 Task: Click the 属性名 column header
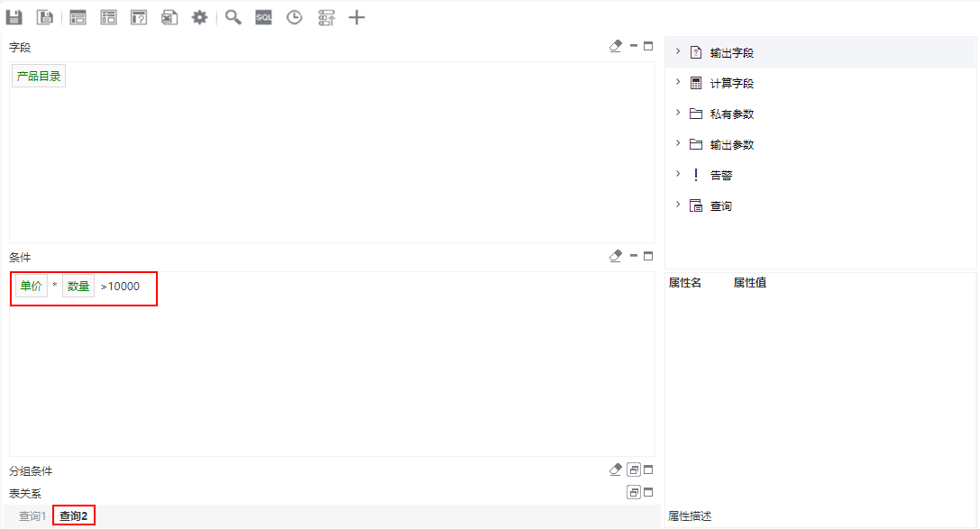[685, 282]
